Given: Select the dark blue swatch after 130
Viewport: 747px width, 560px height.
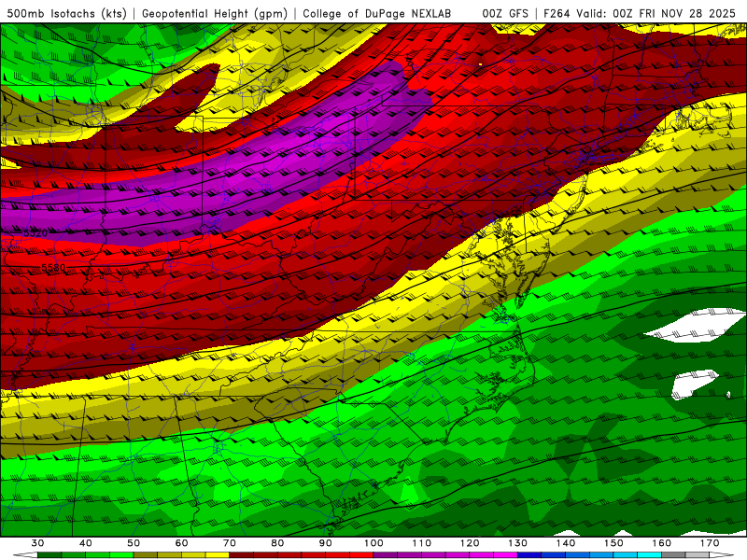Looking at the screenshot, I should [529, 555].
